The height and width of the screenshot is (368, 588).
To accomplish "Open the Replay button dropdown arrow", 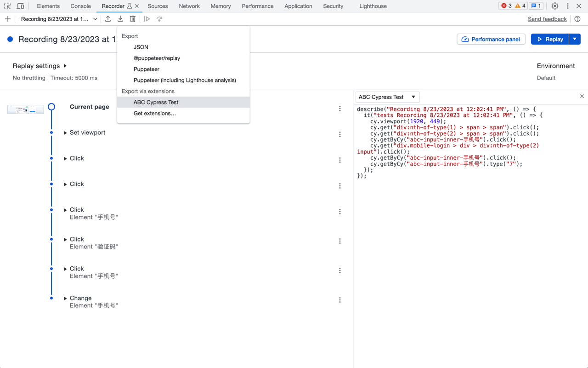I will click(x=575, y=39).
